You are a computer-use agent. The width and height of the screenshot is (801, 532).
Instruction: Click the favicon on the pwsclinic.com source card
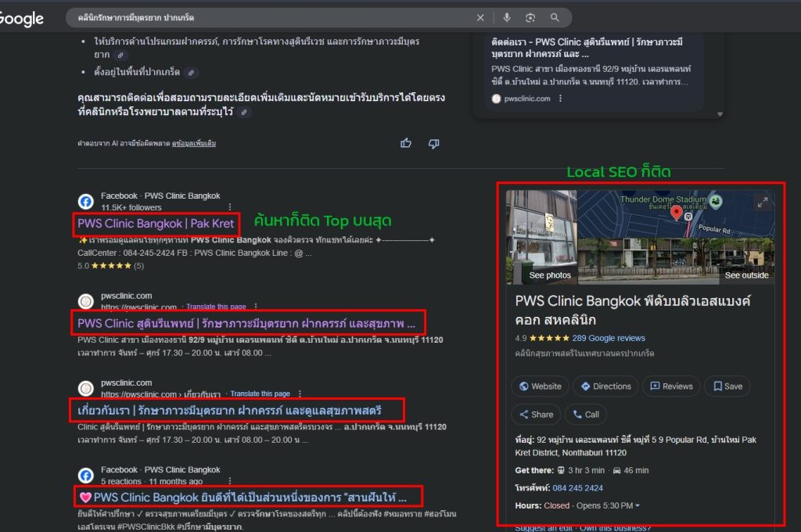[x=496, y=99]
